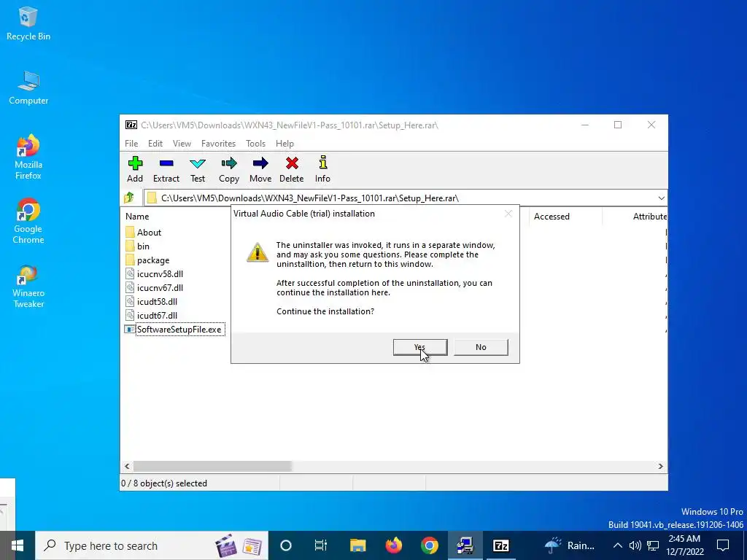The image size is (747, 560).
Task: Click the Info toolbar icon
Action: 322,169
